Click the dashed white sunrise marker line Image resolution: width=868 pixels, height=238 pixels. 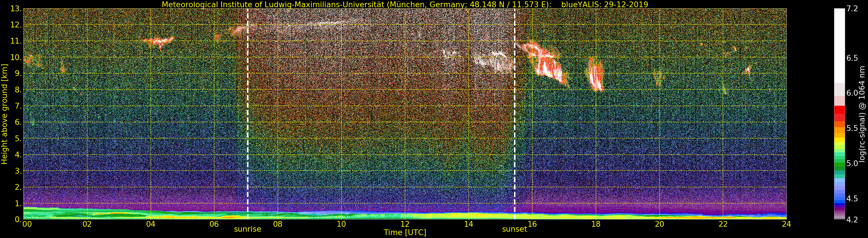[x=248, y=114]
